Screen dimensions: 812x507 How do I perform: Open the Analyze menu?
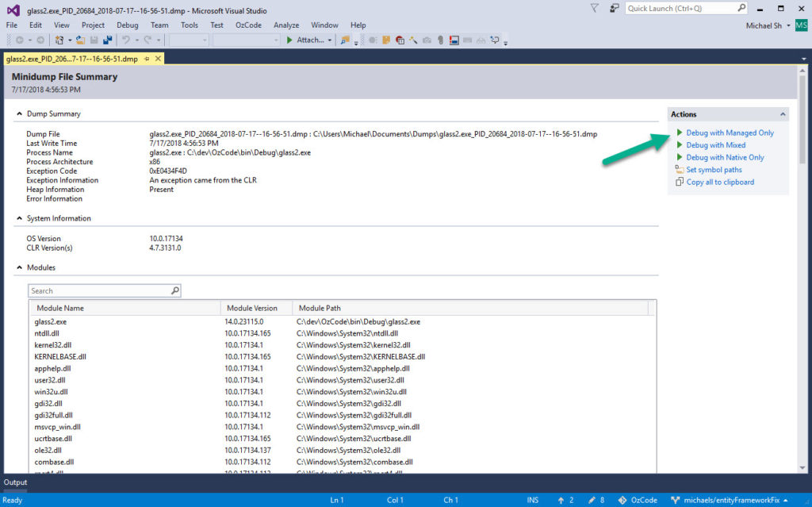pyautogui.click(x=285, y=25)
